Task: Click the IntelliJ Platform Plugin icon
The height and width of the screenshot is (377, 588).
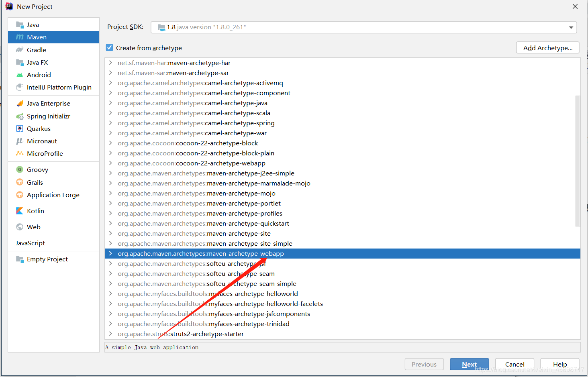Action: tap(20, 87)
